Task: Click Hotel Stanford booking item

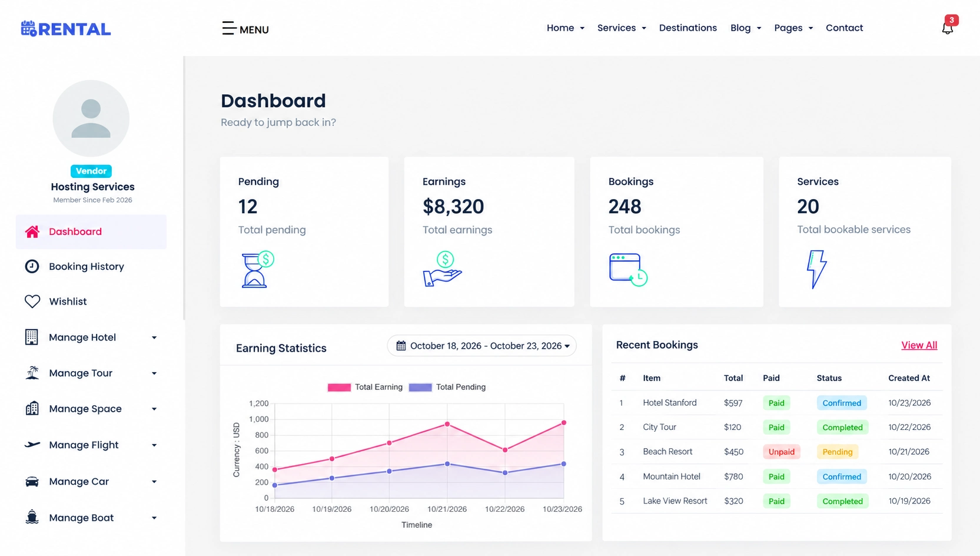Action: [669, 403]
